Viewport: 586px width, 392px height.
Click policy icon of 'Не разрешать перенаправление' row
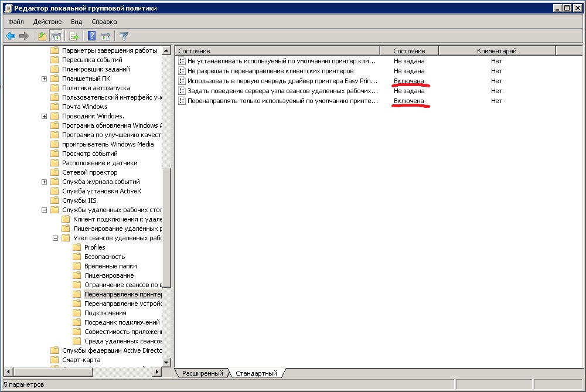[x=182, y=71]
